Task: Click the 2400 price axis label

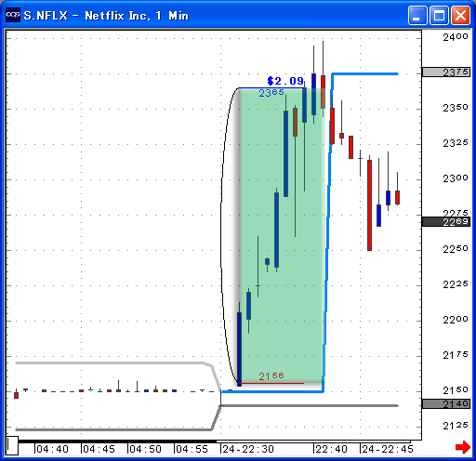Action: point(456,37)
